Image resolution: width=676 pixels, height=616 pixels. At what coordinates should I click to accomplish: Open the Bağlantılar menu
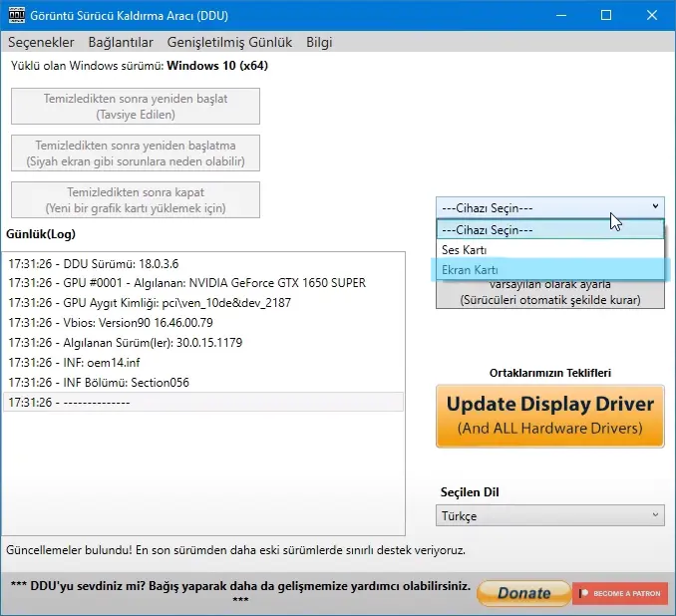(x=121, y=42)
